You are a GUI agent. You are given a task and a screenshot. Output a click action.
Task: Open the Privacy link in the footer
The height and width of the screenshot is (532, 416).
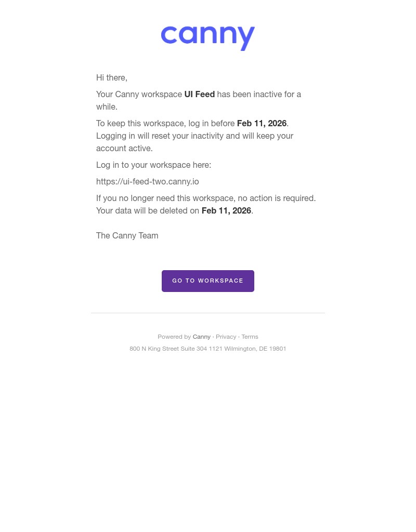[x=226, y=337]
